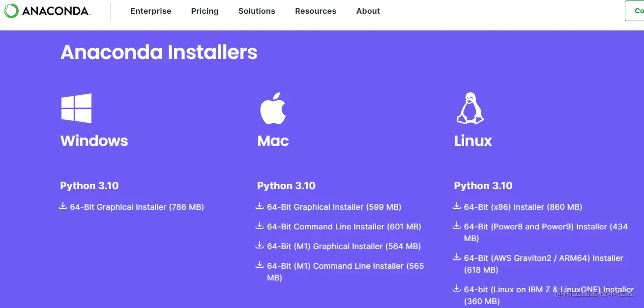Click the Anaconda logo in the header

click(47, 11)
